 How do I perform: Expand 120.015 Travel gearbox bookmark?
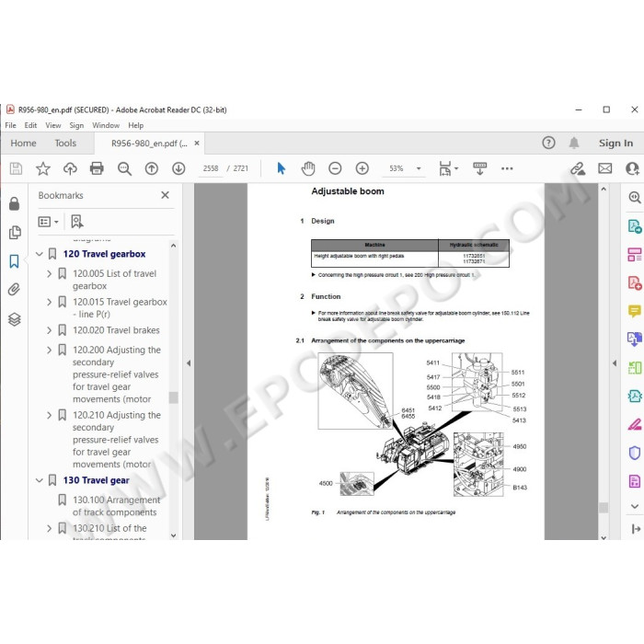(50, 303)
